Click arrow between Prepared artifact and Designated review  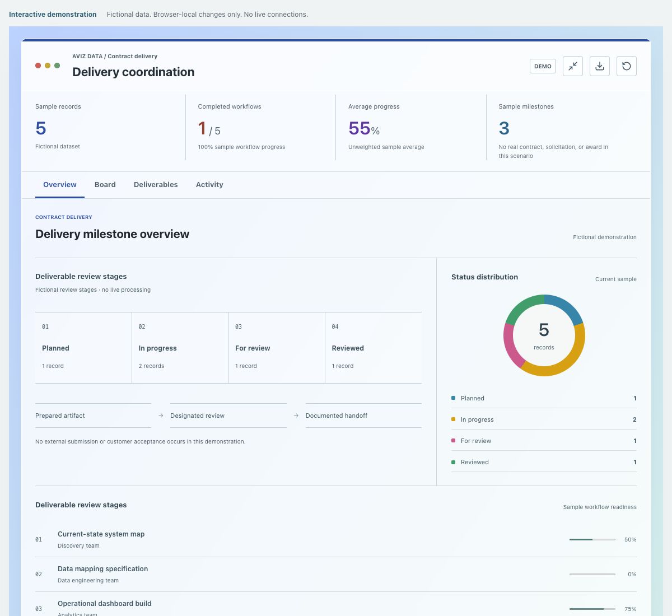(161, 416)
